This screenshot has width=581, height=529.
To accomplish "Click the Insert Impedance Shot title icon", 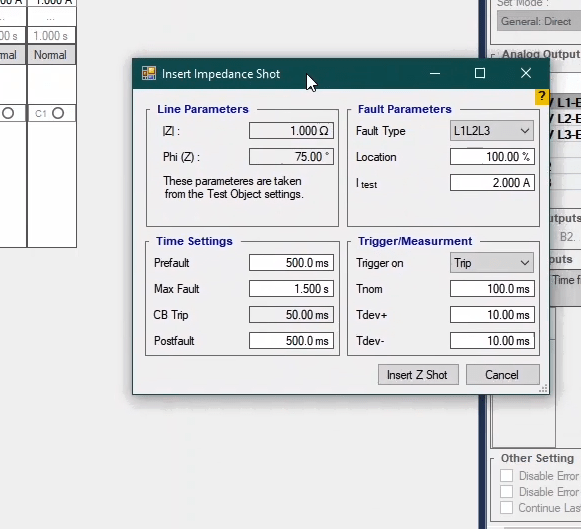I will [149, 73].
